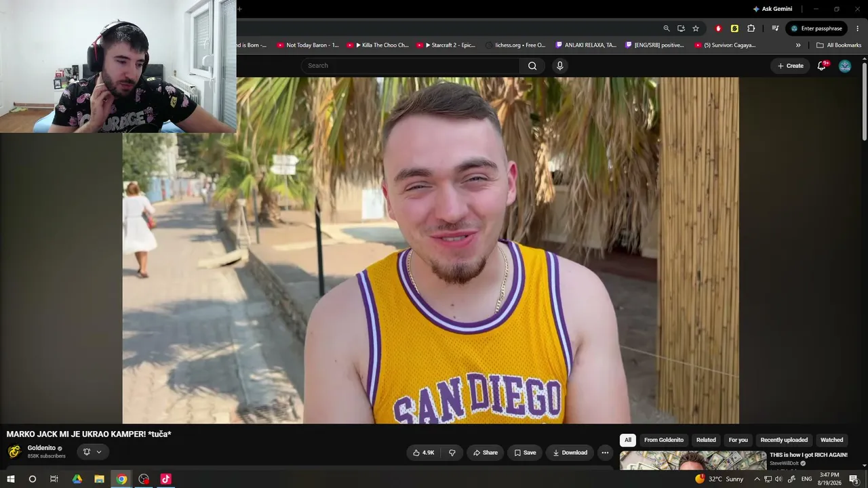Open the more actions three-dot button

click(605, 453)
